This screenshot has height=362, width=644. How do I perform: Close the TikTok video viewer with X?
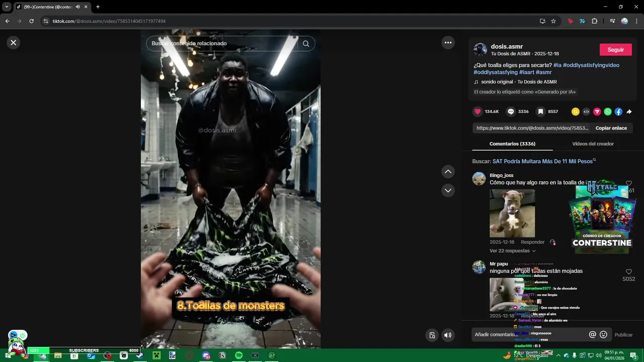click(x=14, y=43)
